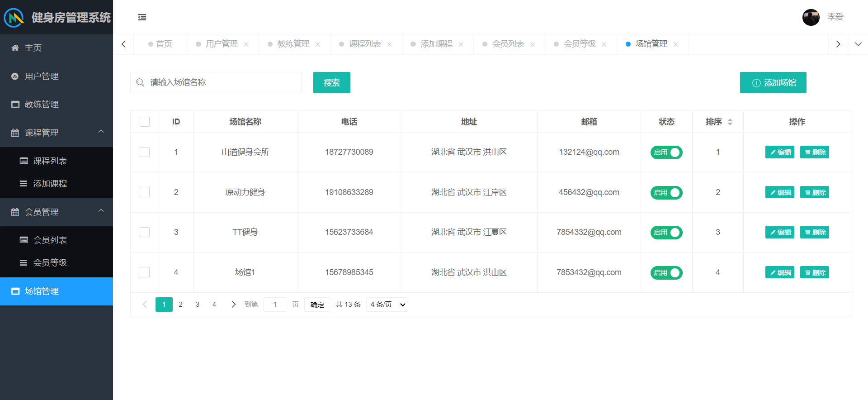Close the 会员等级 tab
Image resolution: width=868 pixels, height=400 pixels.
pos(604,44)
